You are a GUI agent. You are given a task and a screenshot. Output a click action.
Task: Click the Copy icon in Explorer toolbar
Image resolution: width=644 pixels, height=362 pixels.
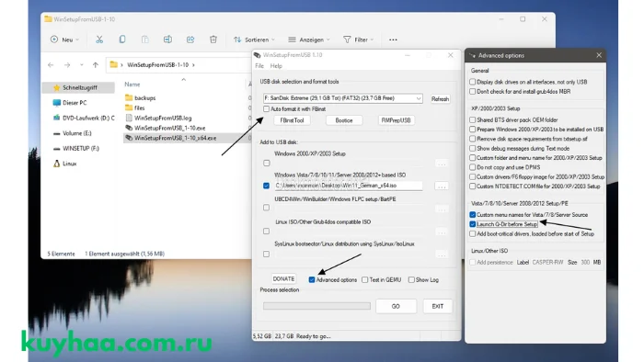pos(122,40)
